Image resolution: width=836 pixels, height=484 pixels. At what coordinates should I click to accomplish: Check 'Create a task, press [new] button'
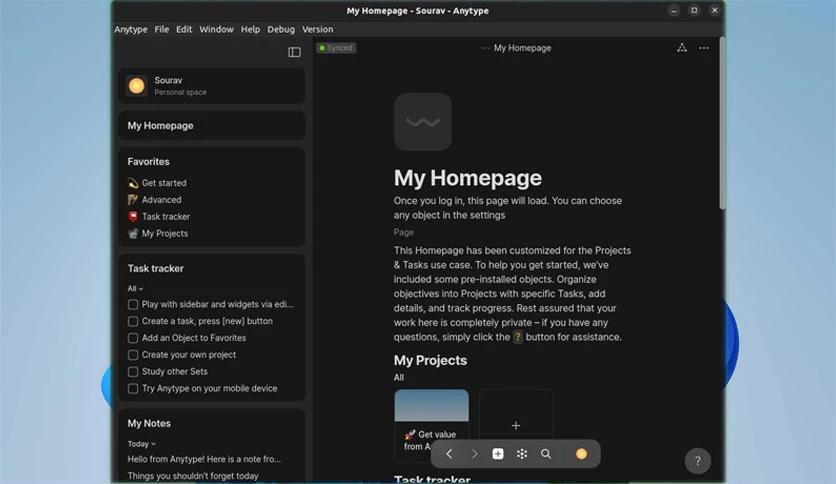click(133, 321)
